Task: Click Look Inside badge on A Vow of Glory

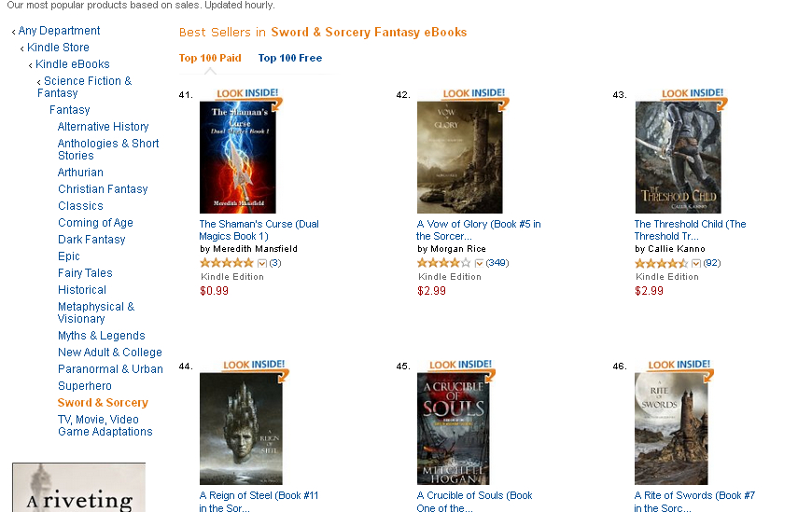Action: (474, 93)
